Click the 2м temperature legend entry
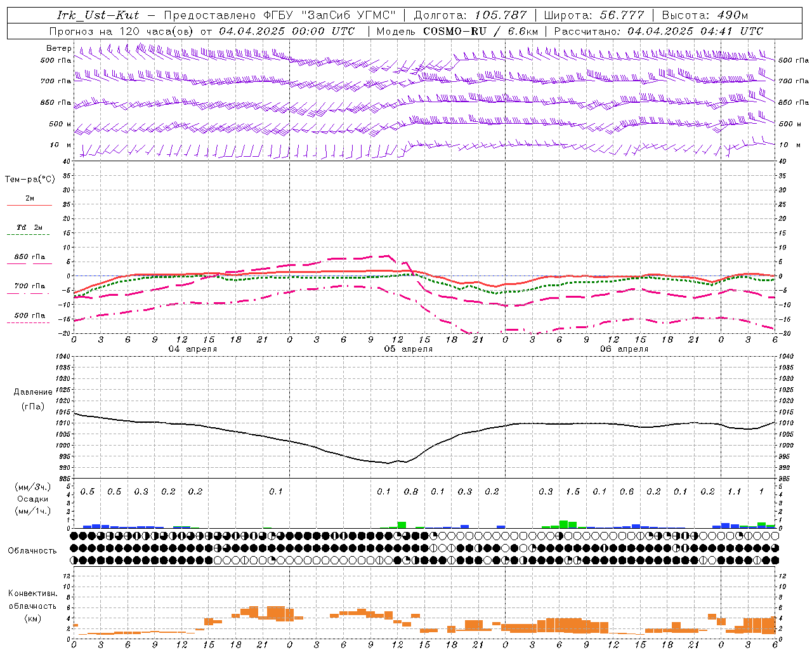Screen dimensions: 812x650 [x=30, y=199]
